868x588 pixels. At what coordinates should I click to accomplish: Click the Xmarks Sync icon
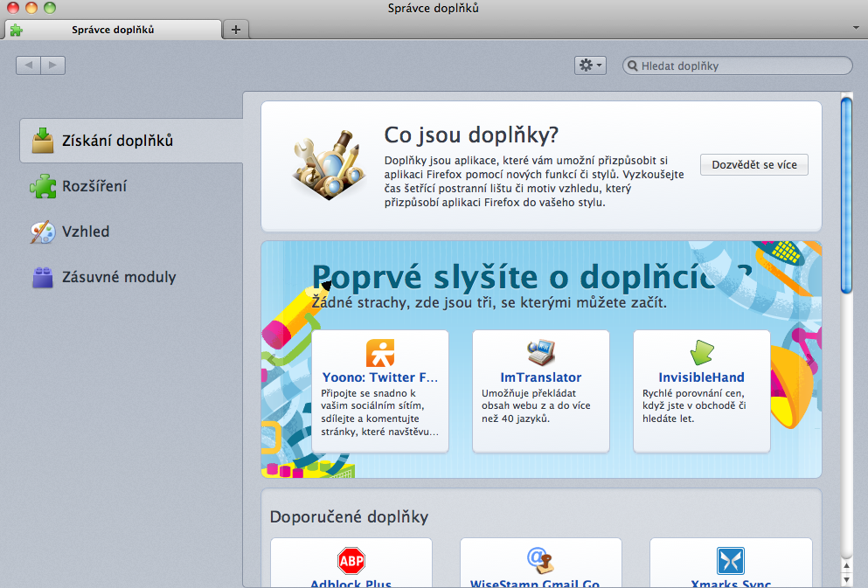730,561
